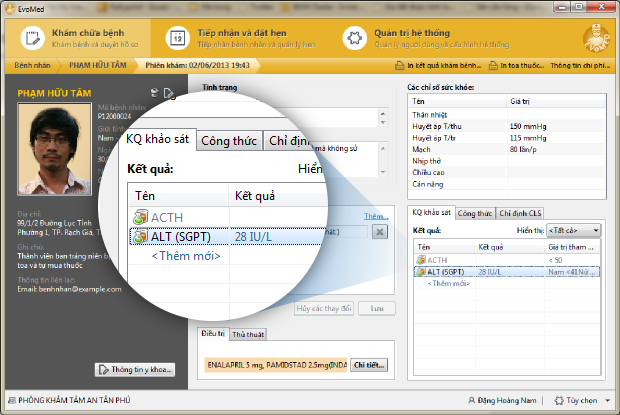
Task: Click the Lưu save button
Action: coord(377,308)
